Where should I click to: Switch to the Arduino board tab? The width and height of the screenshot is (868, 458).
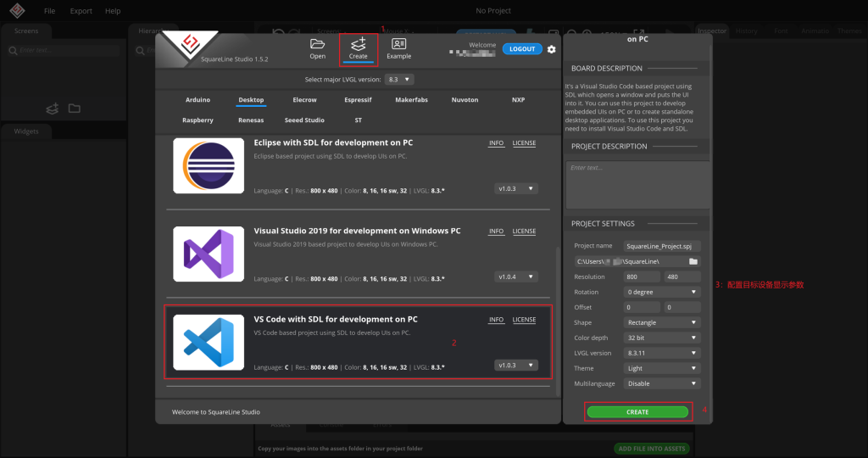coord(198,100)
